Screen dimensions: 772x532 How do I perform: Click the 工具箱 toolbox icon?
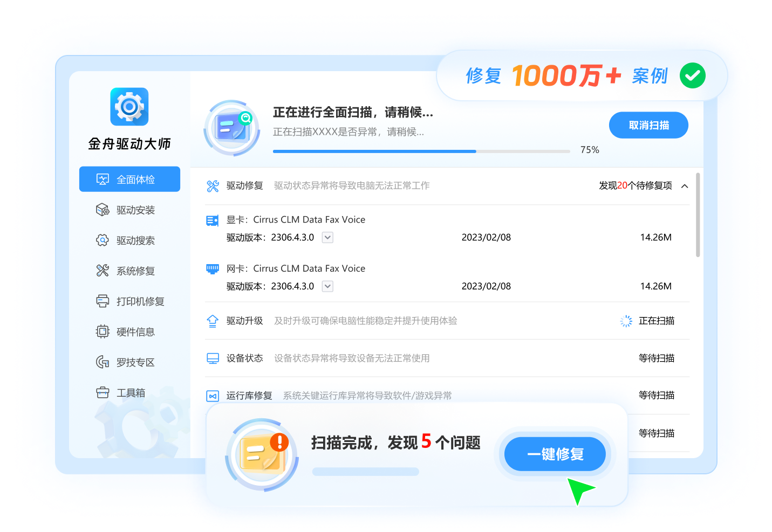(x=103, y=392)
